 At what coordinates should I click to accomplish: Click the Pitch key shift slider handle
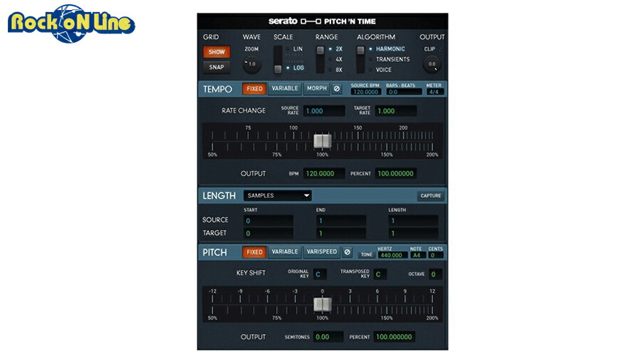[x=323, y=304]
